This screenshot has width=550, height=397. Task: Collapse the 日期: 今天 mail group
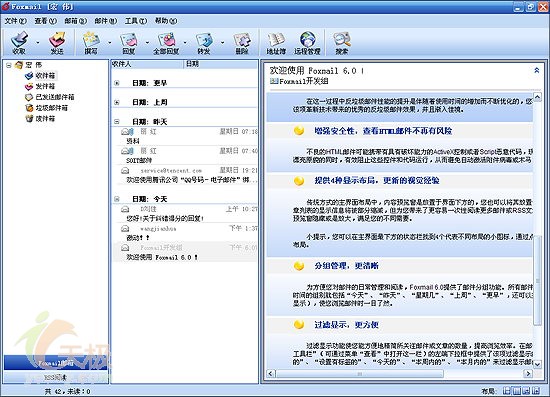[117, 199]
